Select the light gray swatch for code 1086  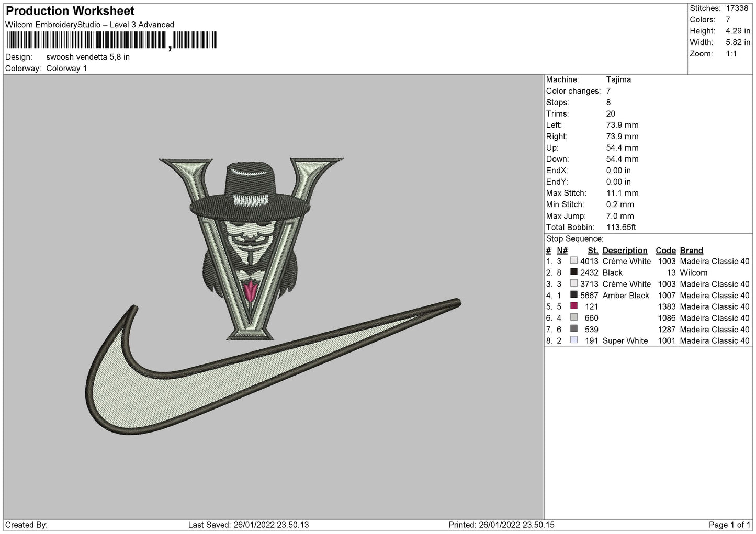point(574,317)
